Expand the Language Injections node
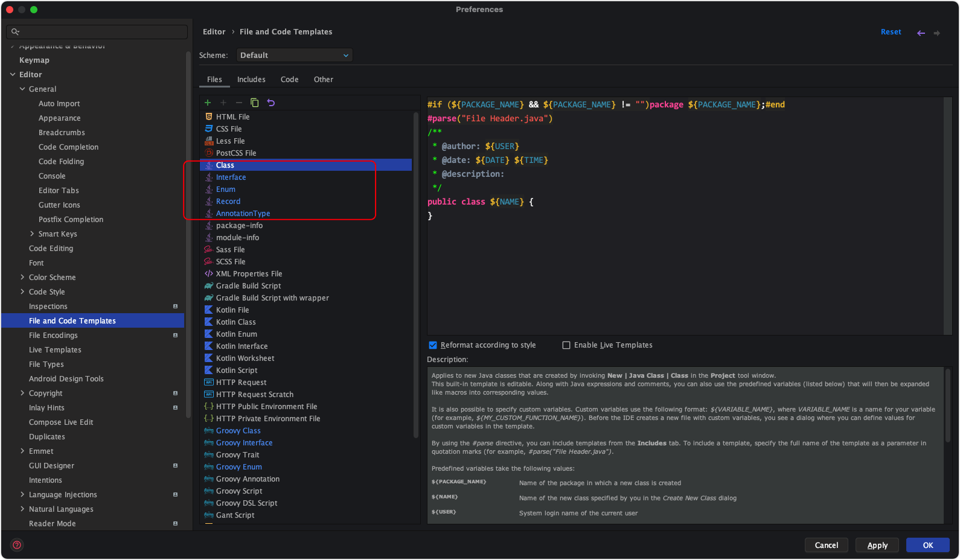The image size is (960, 560). tap(22, 495)
